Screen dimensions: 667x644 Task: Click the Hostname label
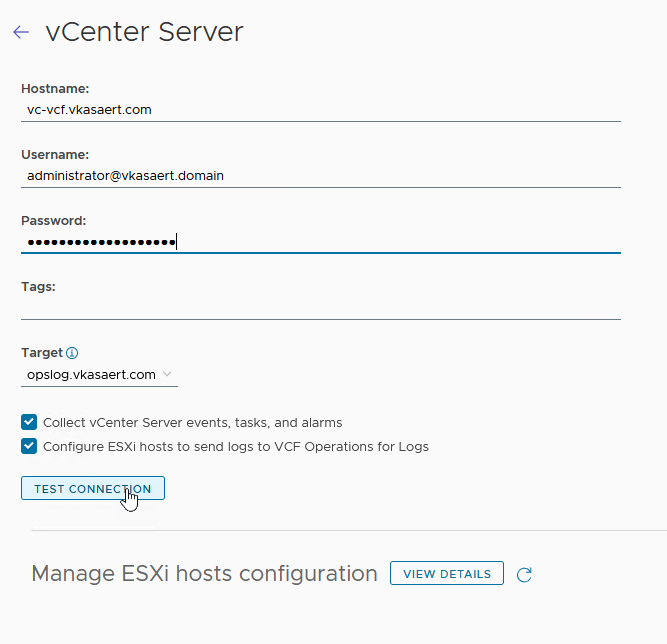55,89
